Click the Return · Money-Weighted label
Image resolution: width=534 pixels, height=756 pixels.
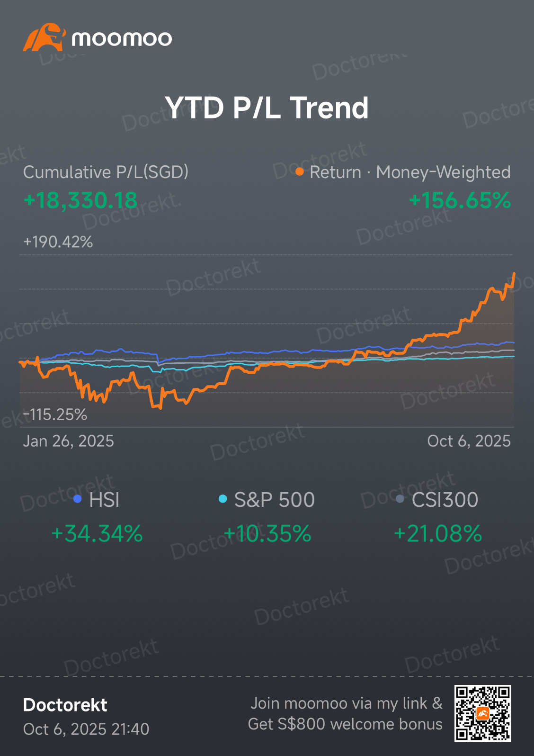click(x=409, y=172)
